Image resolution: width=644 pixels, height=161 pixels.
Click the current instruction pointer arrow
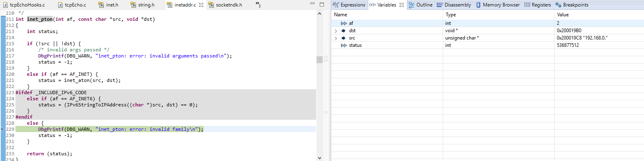click(x=2, y=129)
